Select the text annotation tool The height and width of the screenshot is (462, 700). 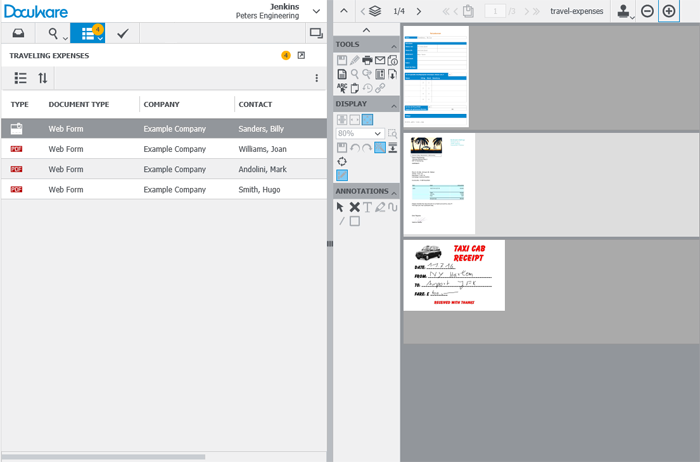367,207
